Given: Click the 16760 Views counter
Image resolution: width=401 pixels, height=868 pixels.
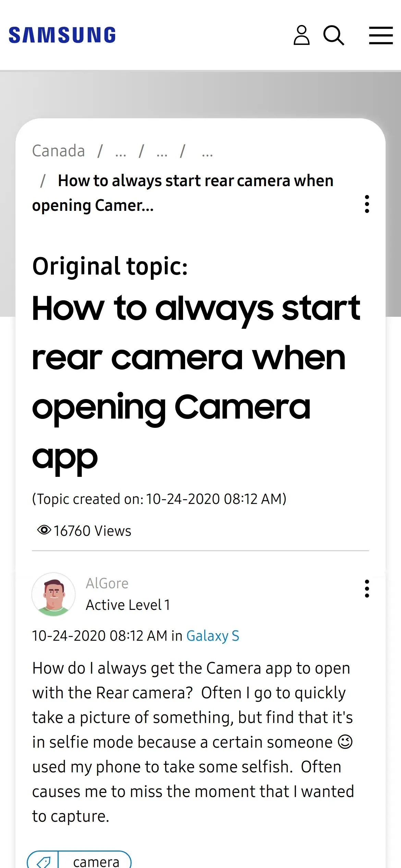Looking at the screenshot, I should point(92,531).
